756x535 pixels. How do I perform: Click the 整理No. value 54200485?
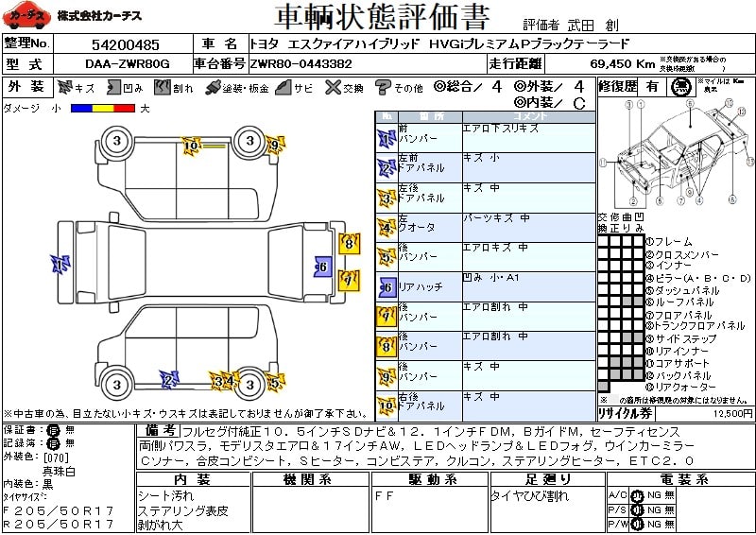[x=126, y=44]
